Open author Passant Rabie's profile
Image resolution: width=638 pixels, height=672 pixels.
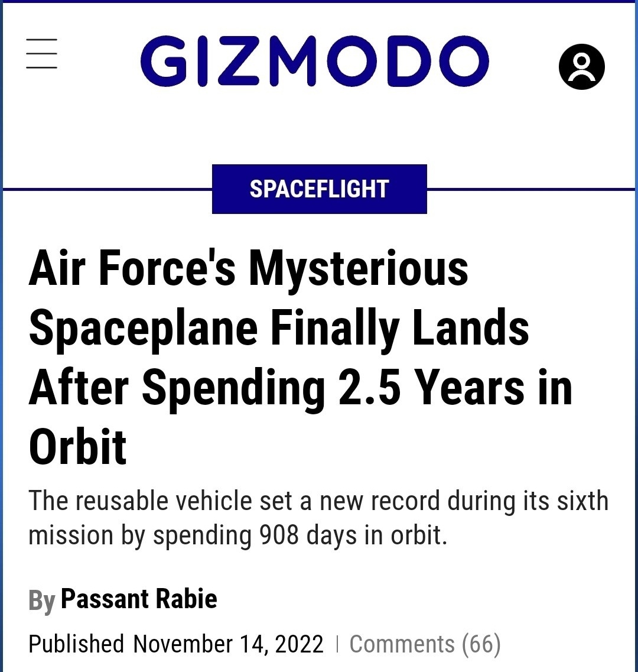point(139,599)
